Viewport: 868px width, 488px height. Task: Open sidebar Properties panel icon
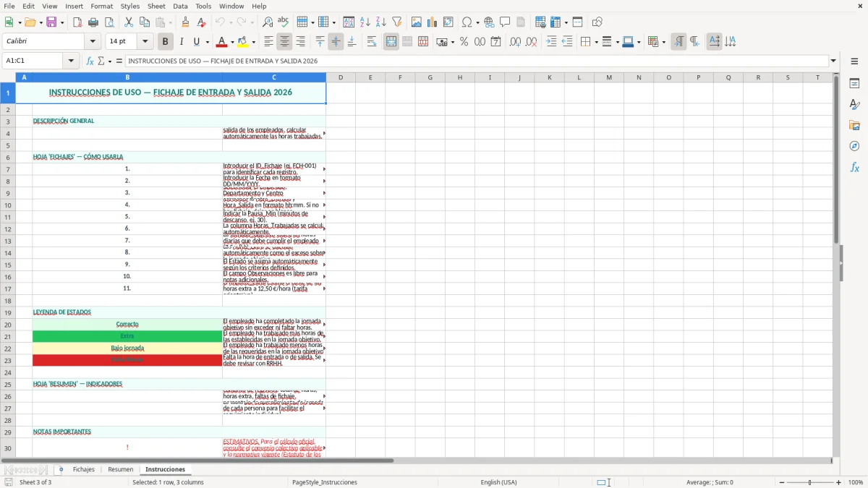(x=854, y=84)
